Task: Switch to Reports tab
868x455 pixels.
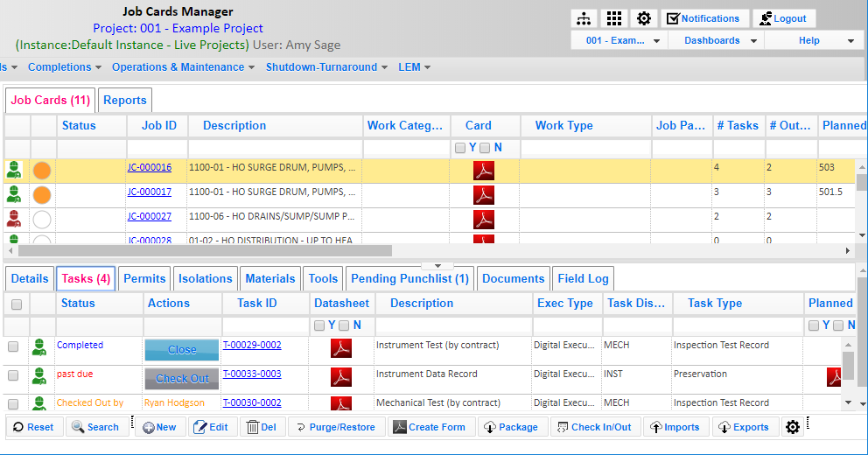Action: coord(125,101)
